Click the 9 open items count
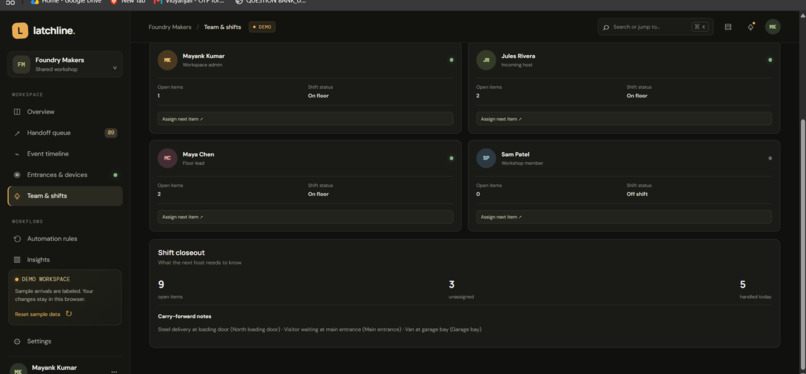Image resolution: width=806 pixels, height=374 pixels. (x=161, y=285)
